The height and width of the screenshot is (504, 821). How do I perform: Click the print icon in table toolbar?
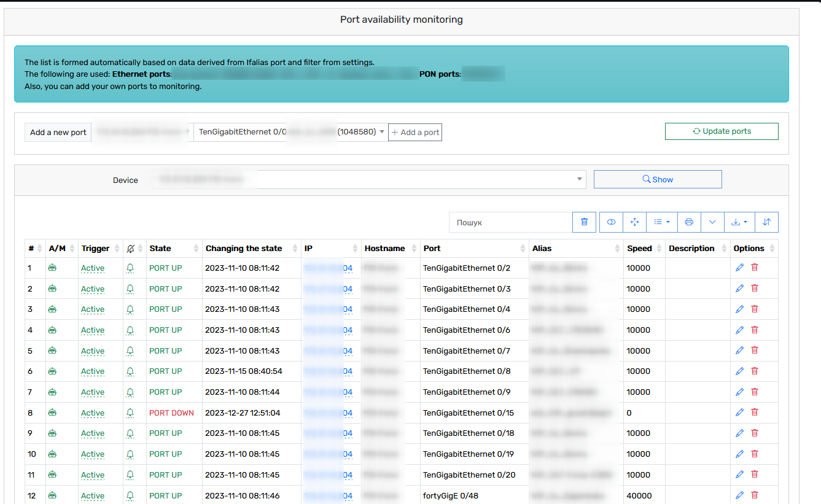pyautogui.click(x=689, y=222)
